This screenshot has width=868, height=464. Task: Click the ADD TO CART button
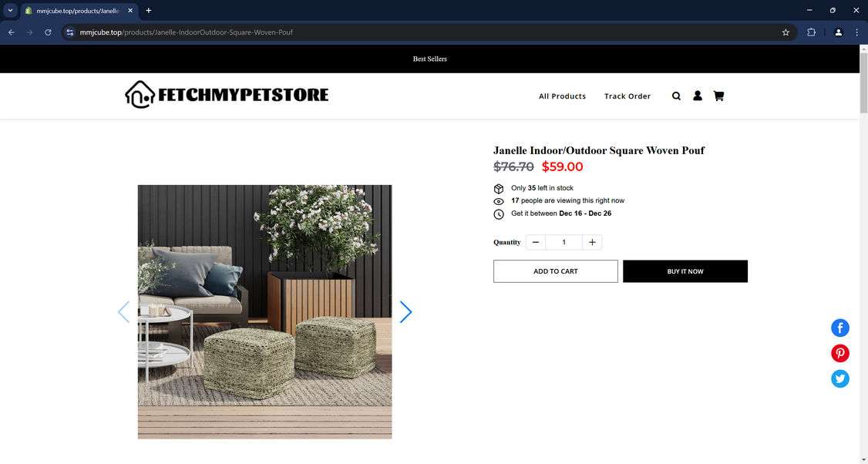pyautogui.click(x=555, y=271)
